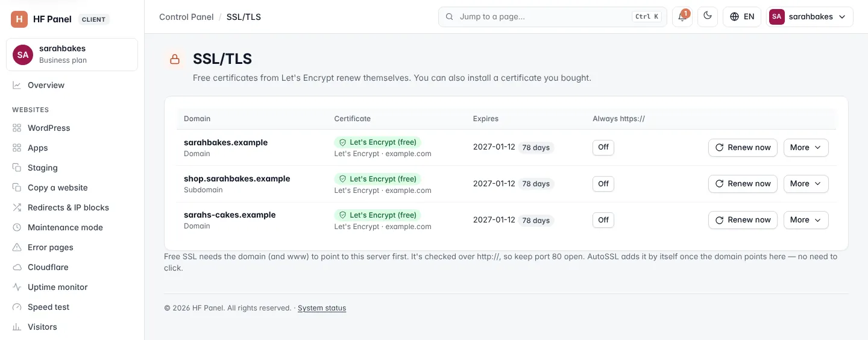Click the search magnifier icon
The height and width of the screenshot is (340, 868).
[x=449, y=17]
